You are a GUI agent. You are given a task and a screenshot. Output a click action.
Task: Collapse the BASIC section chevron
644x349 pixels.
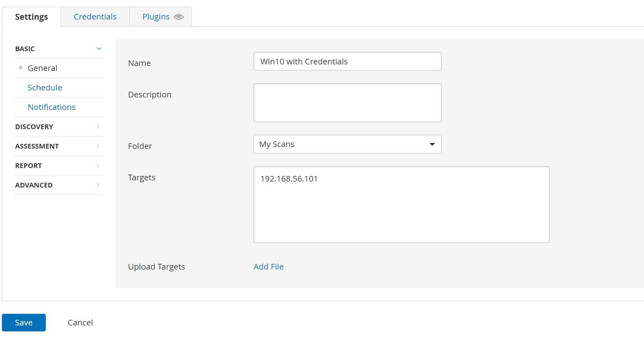pos(99,49)
